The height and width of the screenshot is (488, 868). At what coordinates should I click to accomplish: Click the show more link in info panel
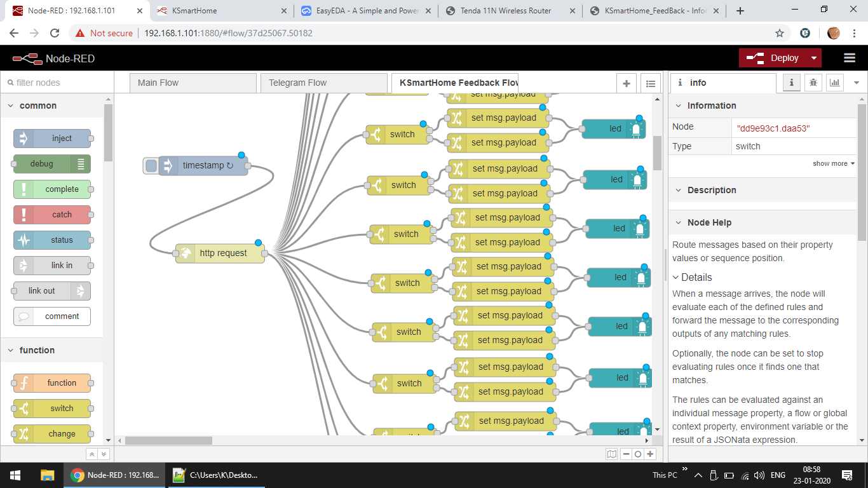pos(829,163)
